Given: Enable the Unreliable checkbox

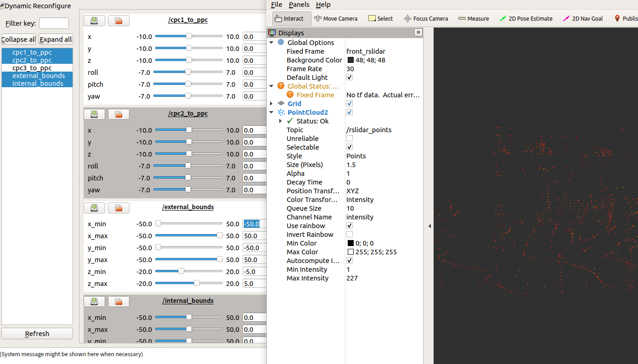Looking at the screenshot, I should (350, 138).
